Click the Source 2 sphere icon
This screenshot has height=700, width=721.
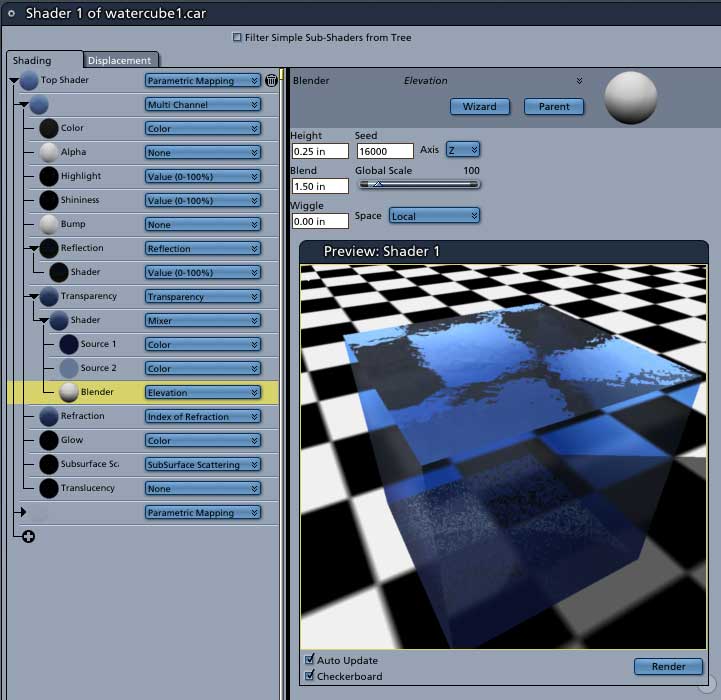point(69,368)
